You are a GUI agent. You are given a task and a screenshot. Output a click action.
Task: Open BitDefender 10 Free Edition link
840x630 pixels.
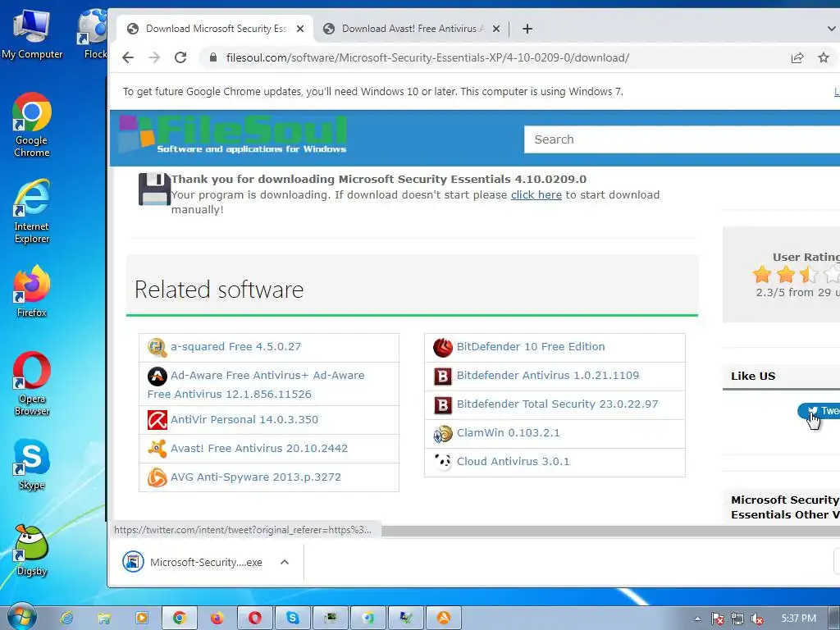pos(531,347)
